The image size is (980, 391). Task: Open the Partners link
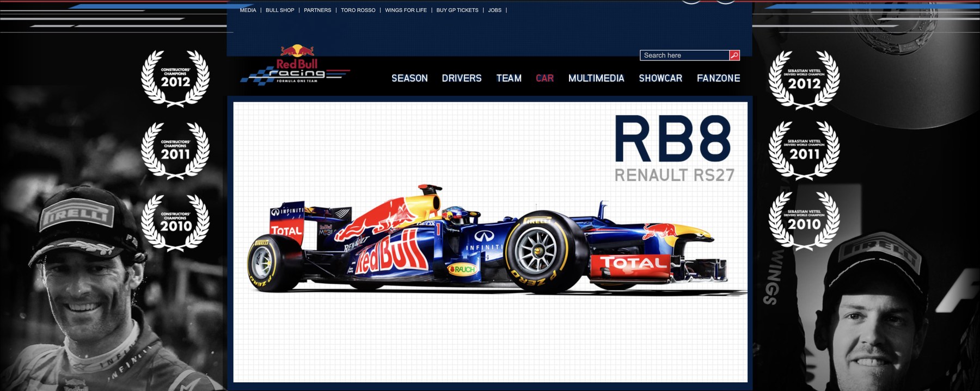[317, 10]
